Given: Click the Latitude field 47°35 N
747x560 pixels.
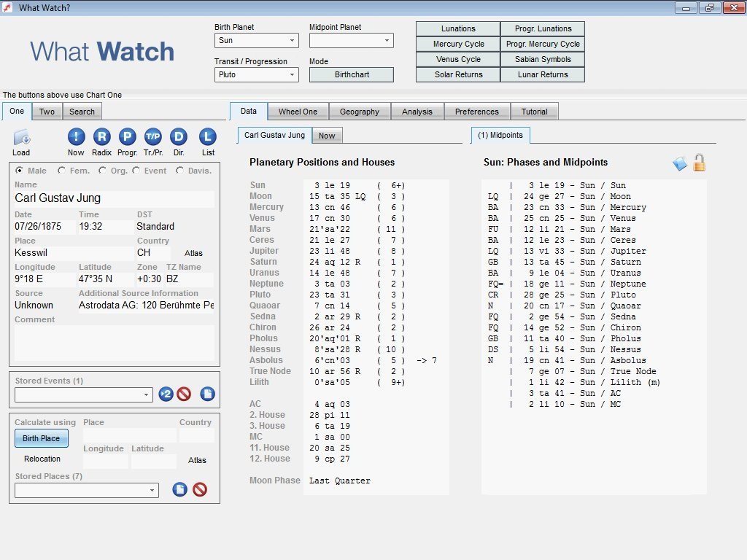Looking at the screenshot, I should tap(106, 279).
